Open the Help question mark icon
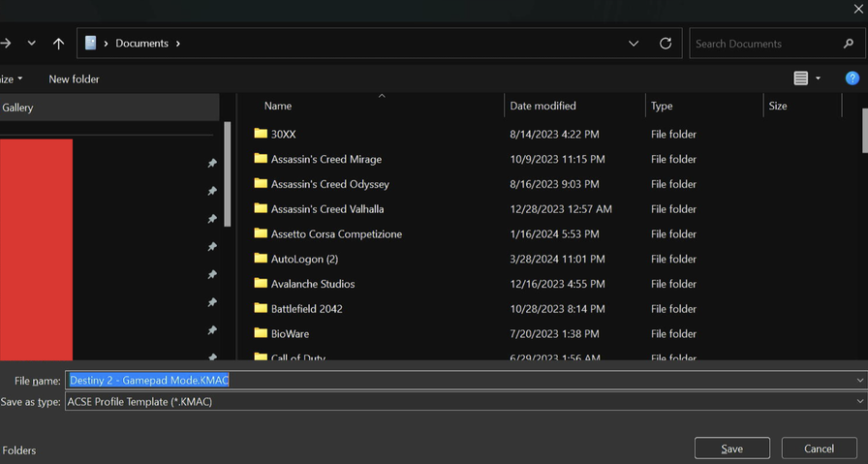The width and height of the screenshot is (868, 464). click(x=852, y=78)
